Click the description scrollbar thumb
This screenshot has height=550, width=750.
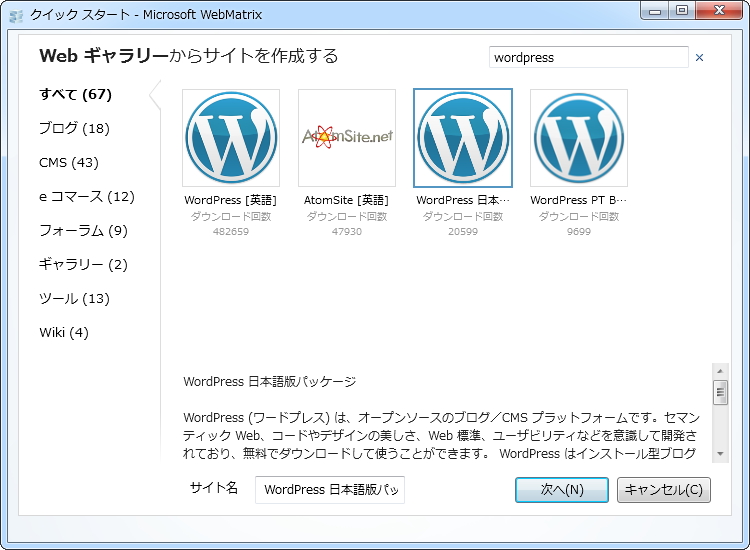(x=720, y=393)
